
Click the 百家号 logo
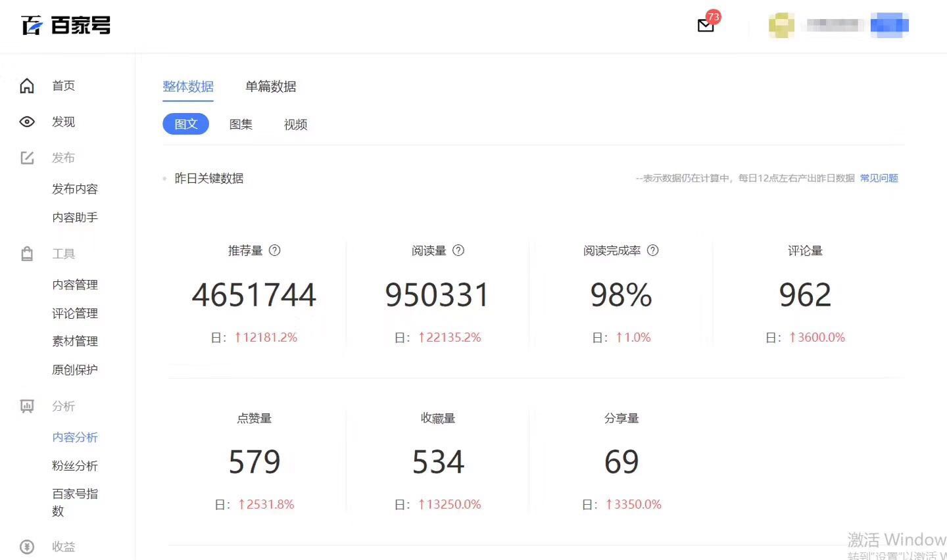click(x=66, y=25)
